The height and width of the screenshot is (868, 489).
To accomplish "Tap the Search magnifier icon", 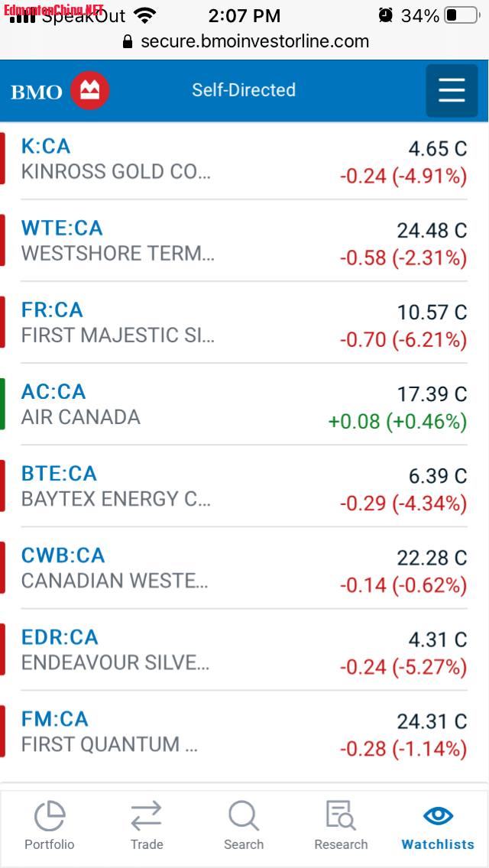I will [244, 815].
